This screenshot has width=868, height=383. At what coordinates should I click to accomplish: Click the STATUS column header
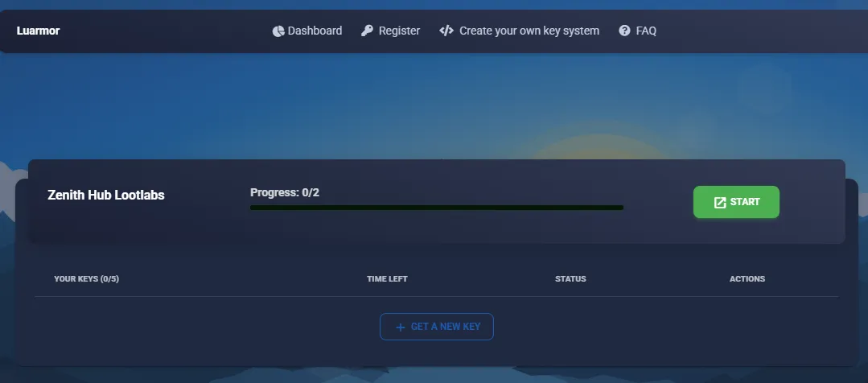(x=570, y=279)
